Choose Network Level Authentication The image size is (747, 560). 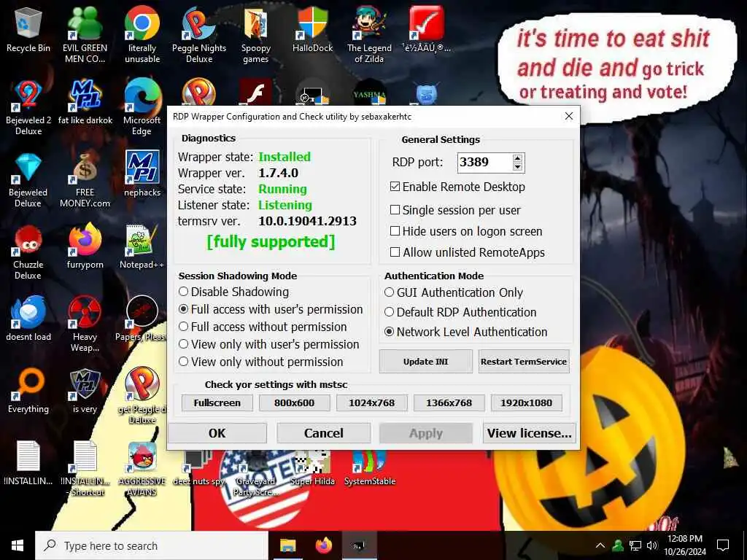click(390, 332)
